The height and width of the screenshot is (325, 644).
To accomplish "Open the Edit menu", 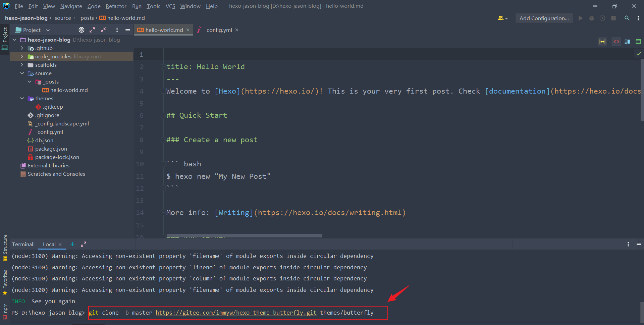I will click(33, 6).
